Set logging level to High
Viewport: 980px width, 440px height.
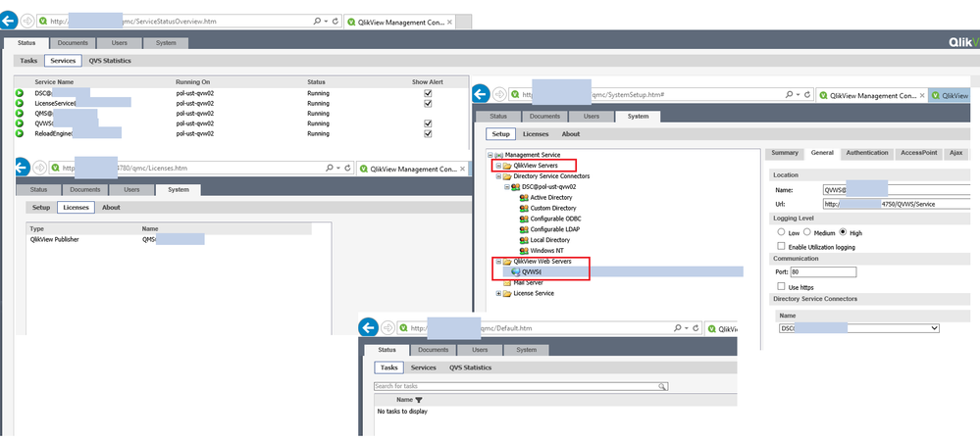point(843,232)
